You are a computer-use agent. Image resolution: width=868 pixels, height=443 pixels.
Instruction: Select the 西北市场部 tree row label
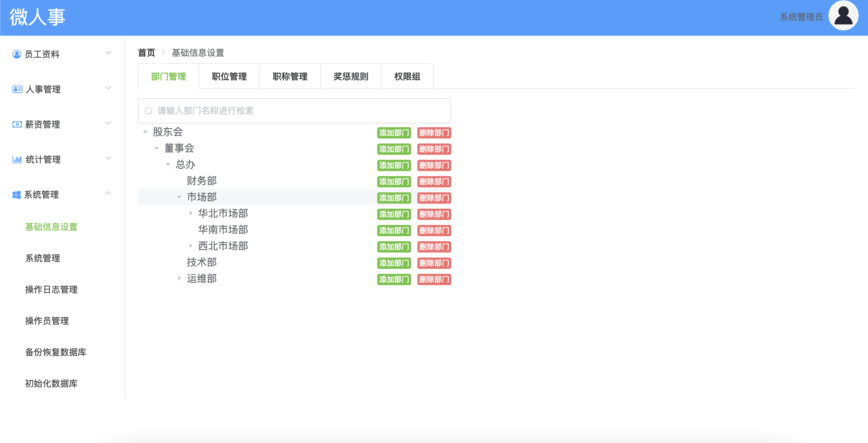(223, 246)
